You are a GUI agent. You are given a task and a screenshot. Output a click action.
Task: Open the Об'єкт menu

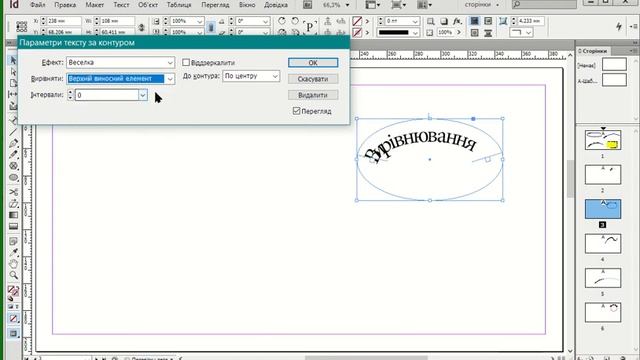point(148,5)
